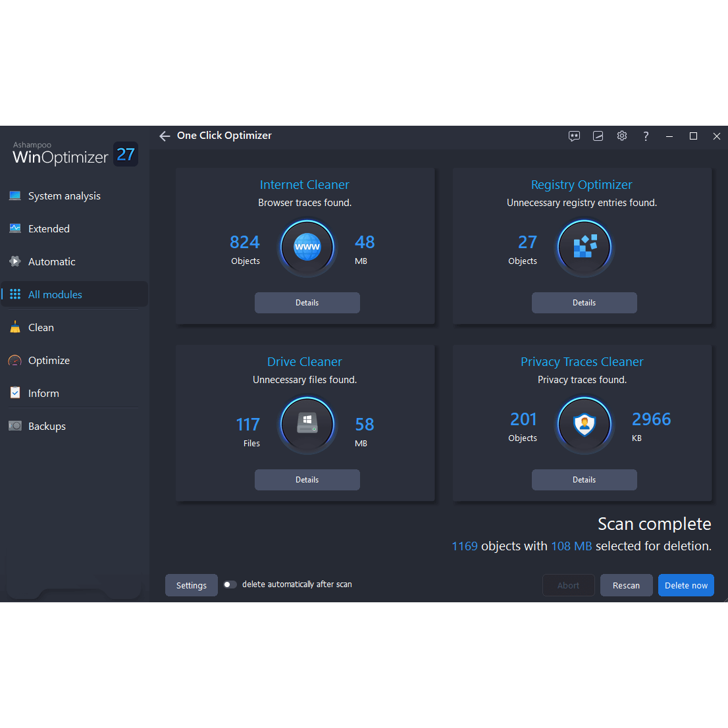Click 'Unnecessary files found.' text

tap(305, 380)
